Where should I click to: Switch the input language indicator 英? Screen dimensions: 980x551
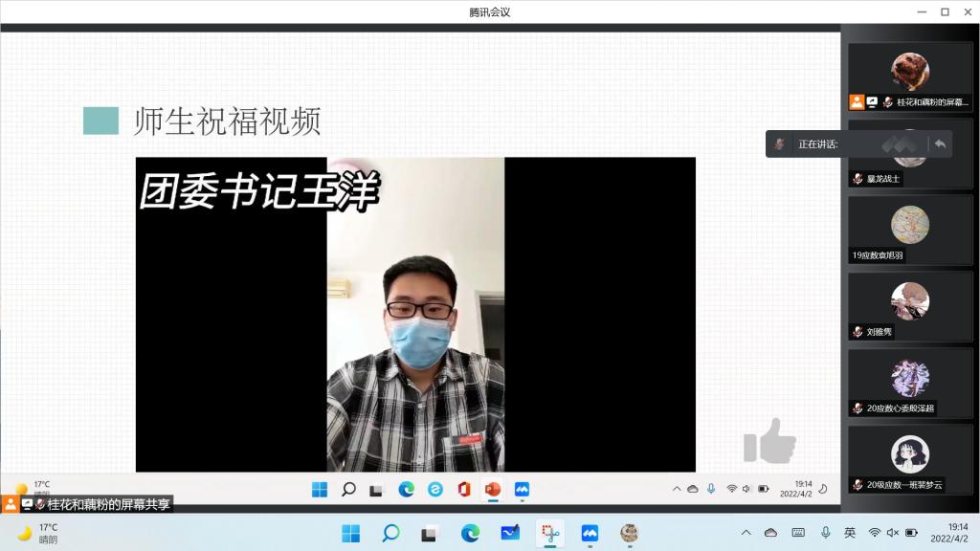point(850,533)
